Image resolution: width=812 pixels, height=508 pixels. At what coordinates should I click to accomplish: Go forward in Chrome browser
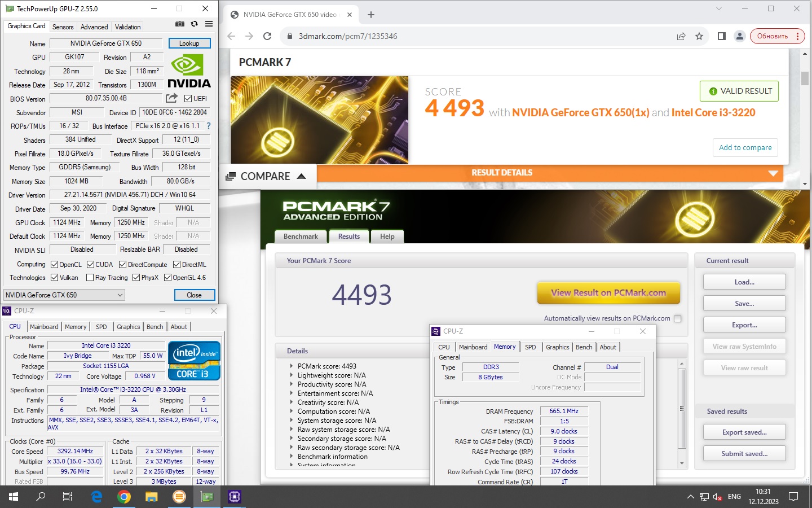tap(249, 36)
